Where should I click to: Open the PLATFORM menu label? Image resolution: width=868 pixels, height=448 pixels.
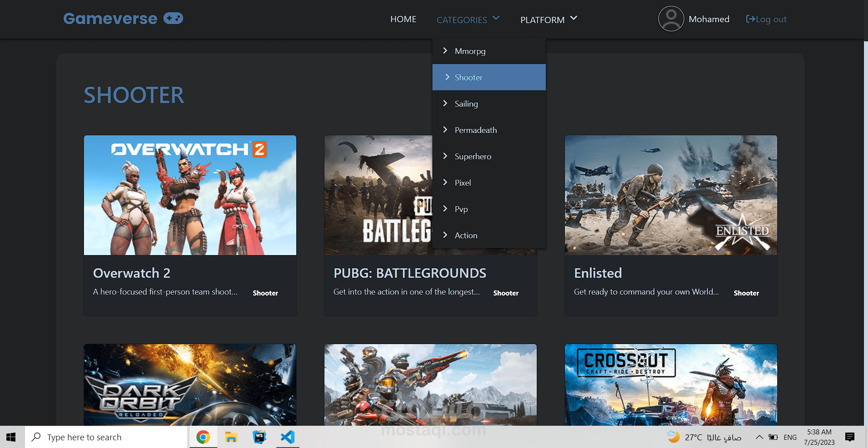click(x=543, y=20)
